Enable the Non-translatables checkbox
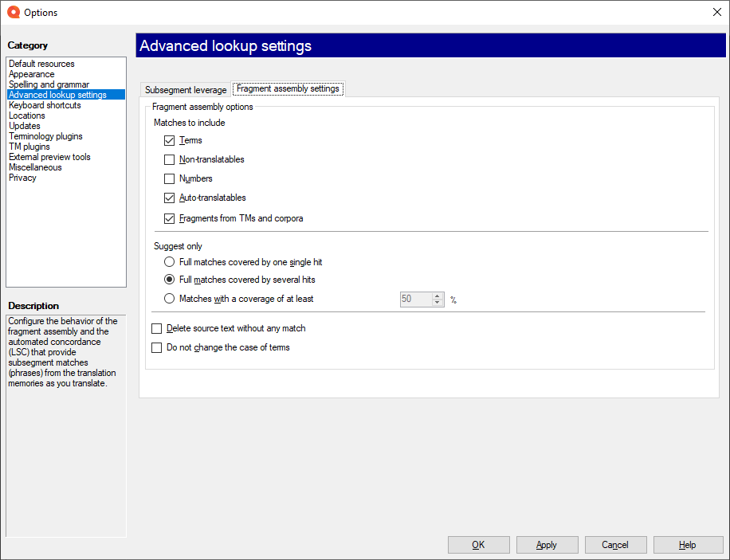730x560 pixels. coord(169,159)
